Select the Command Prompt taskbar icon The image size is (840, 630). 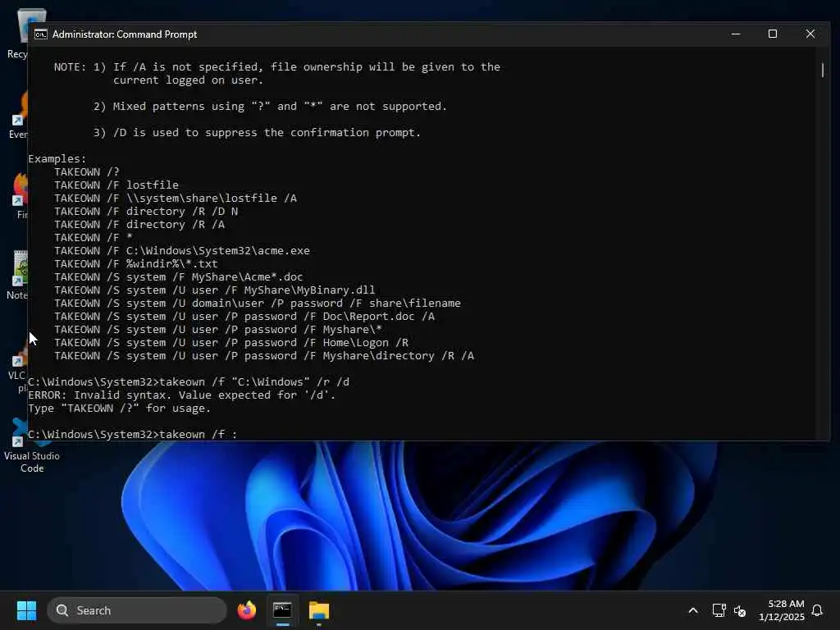[x=282, y=610]
